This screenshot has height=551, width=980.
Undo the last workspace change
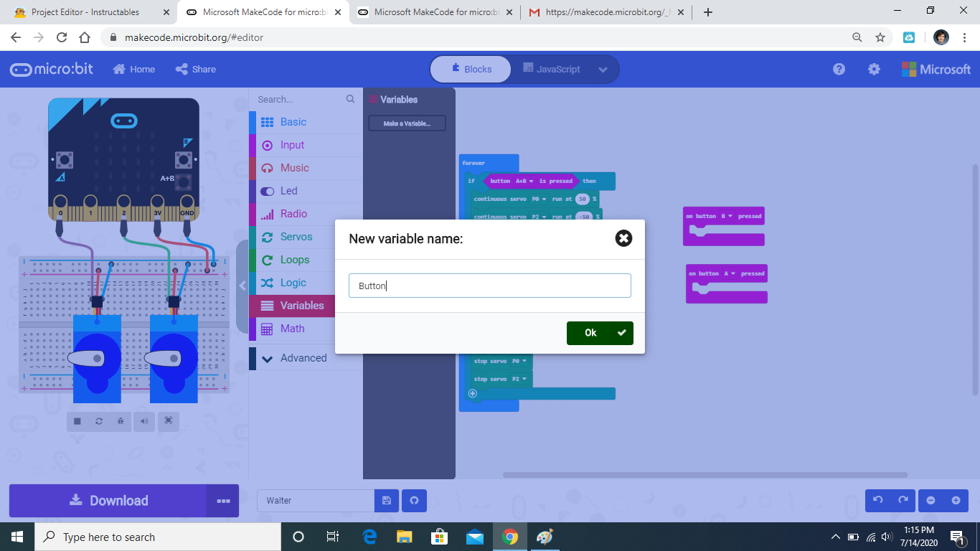[x=878, y=500]
